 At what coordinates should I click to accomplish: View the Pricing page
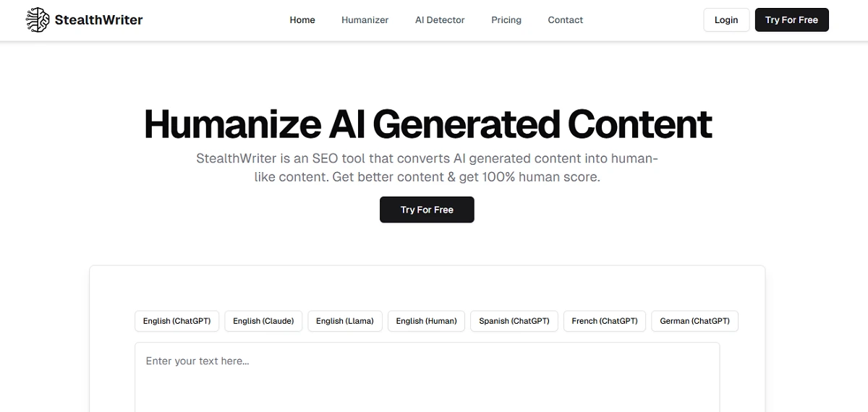point(506,20)
